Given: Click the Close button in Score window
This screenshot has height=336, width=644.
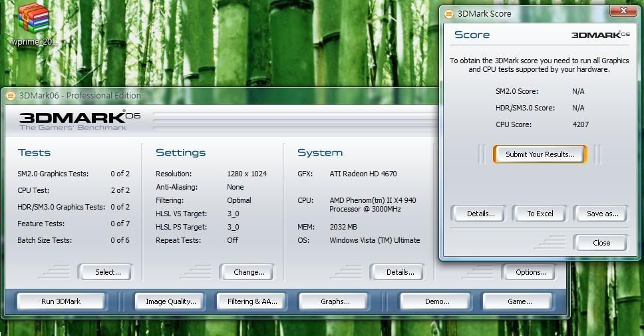Looking at the screenshot, I should tap(601, 243).
